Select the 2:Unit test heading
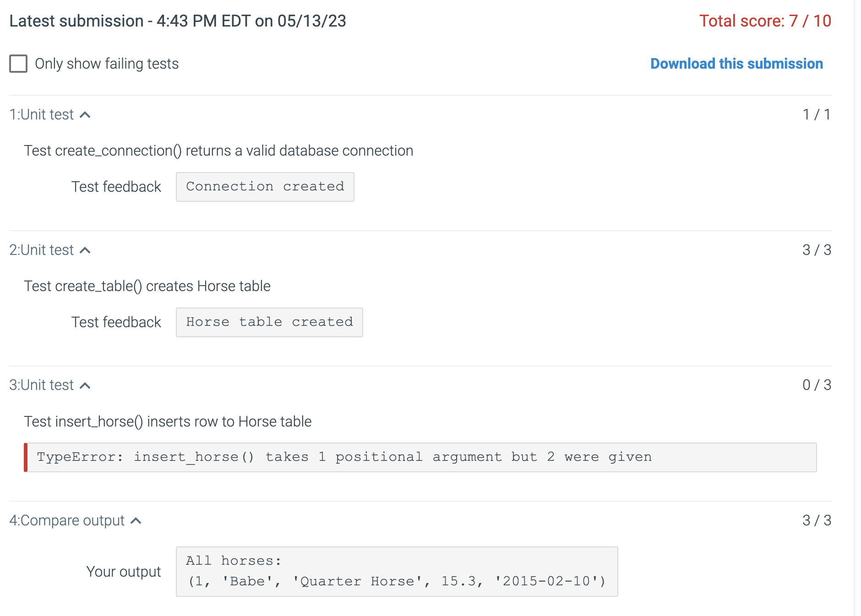861x616 pixels. coord(42,250)
